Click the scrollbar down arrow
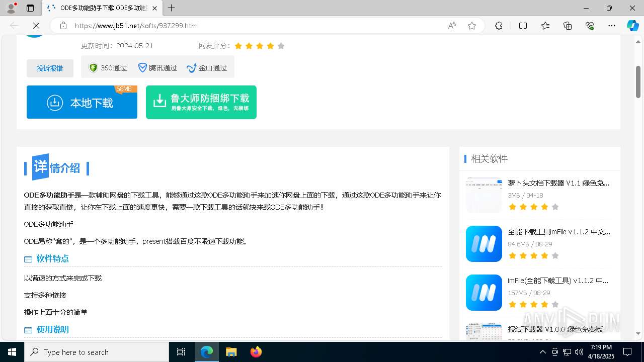 (638, 333)
